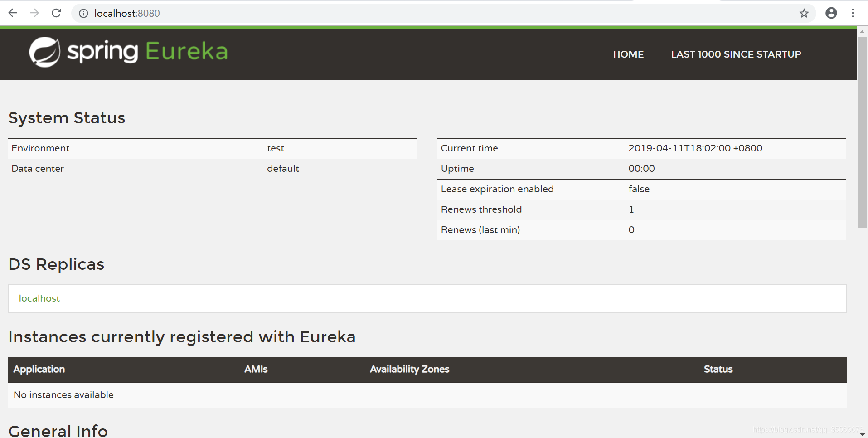Click the AMIs column header
Screen dimensions: 868x438
click(256, 370)
